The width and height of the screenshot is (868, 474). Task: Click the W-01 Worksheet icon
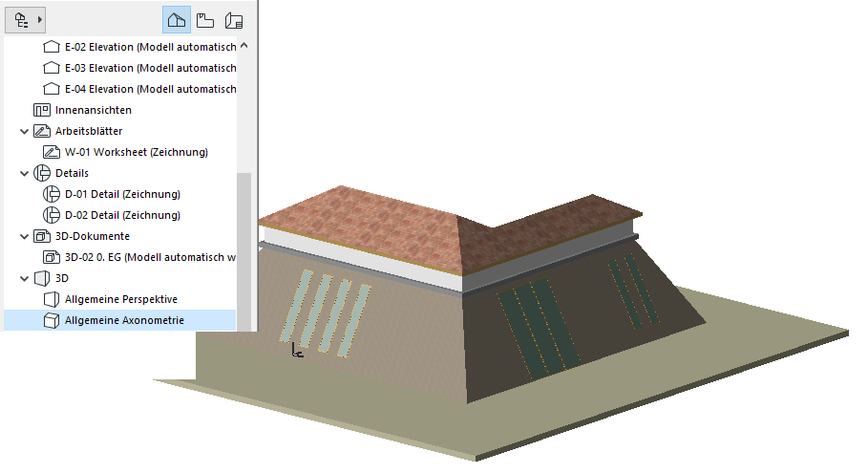52,152
